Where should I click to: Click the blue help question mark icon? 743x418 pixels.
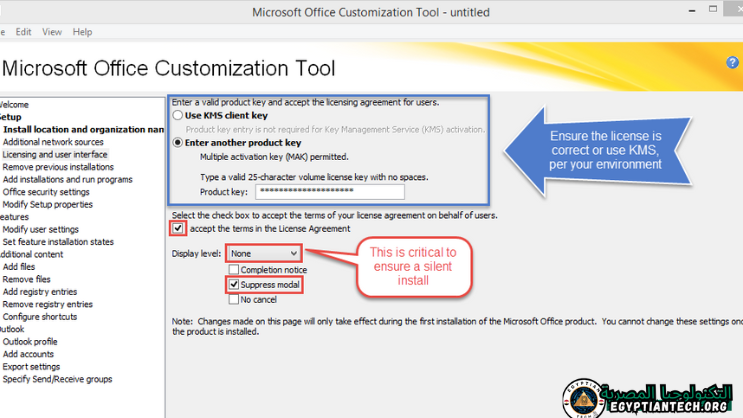tap(732, 62)
